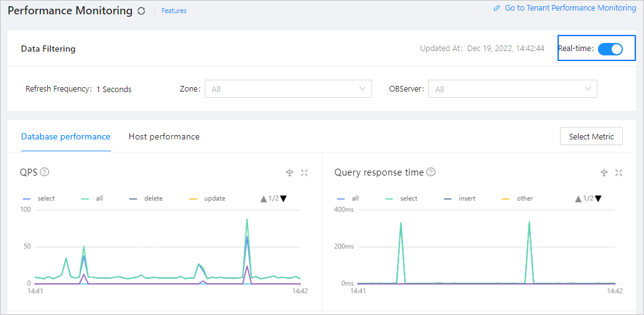Screen dimensions: 644x315
Task: Open the Zone dropdown
Action: pos(288,88)
